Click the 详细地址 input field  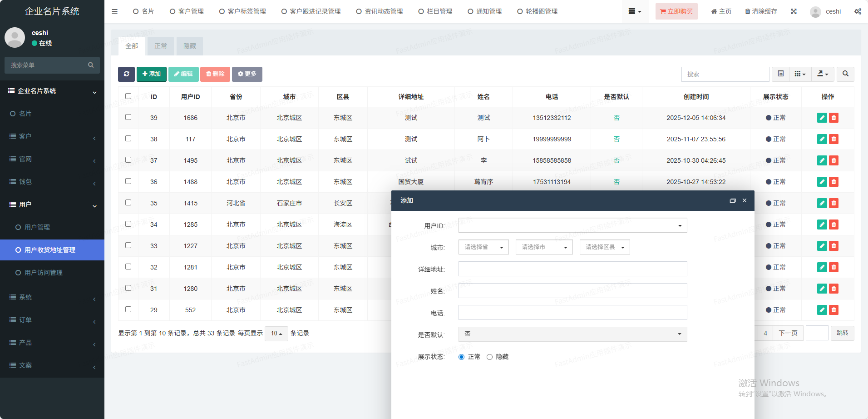click(572, 269)
